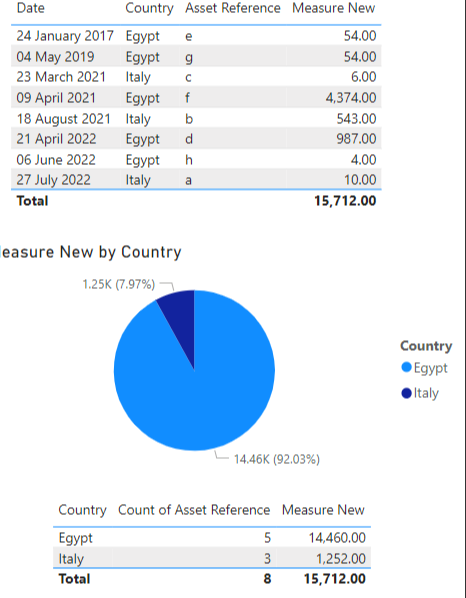This screenshot has height=598, width=466.
Task: Select the 04 May 2019 date cell
Action: point(55,57)
